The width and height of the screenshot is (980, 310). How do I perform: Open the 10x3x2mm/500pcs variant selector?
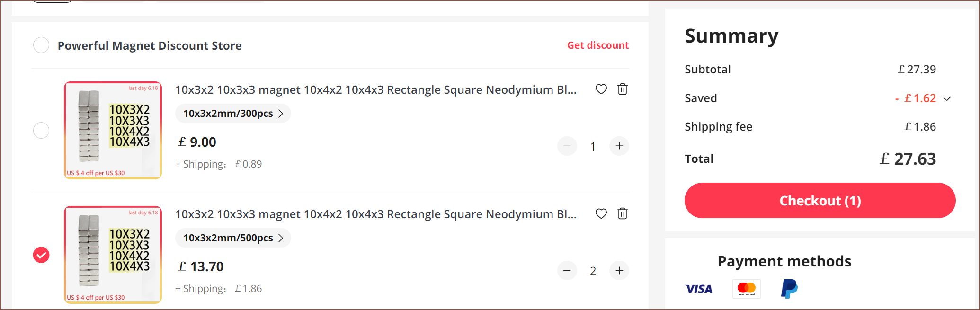tap(233, 238)
